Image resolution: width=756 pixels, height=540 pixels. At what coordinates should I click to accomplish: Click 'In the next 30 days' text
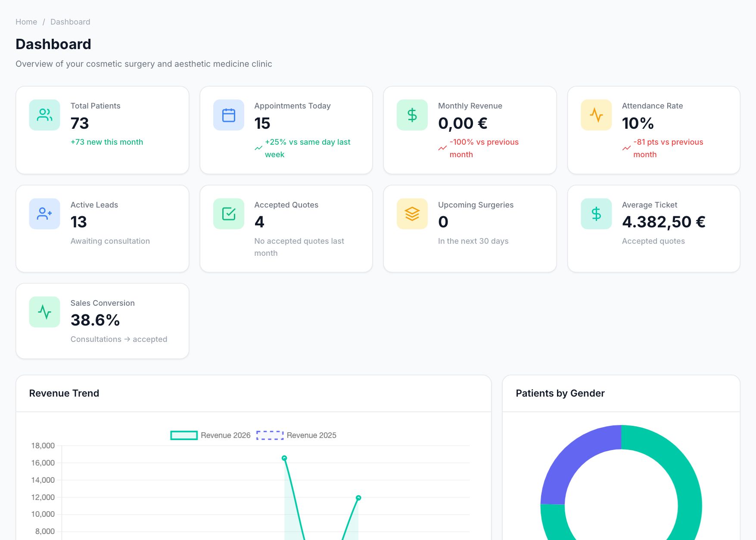[473, 241]
